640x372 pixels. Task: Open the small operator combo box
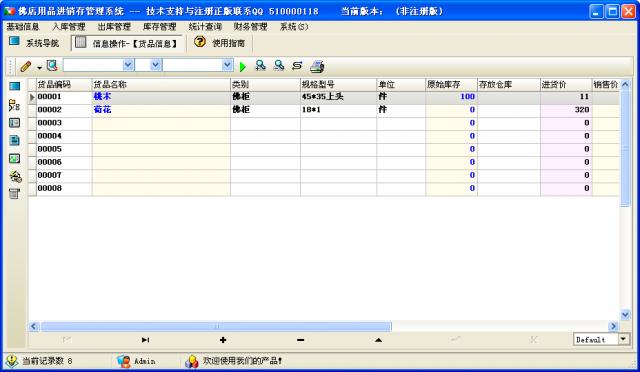pos(148,65)
